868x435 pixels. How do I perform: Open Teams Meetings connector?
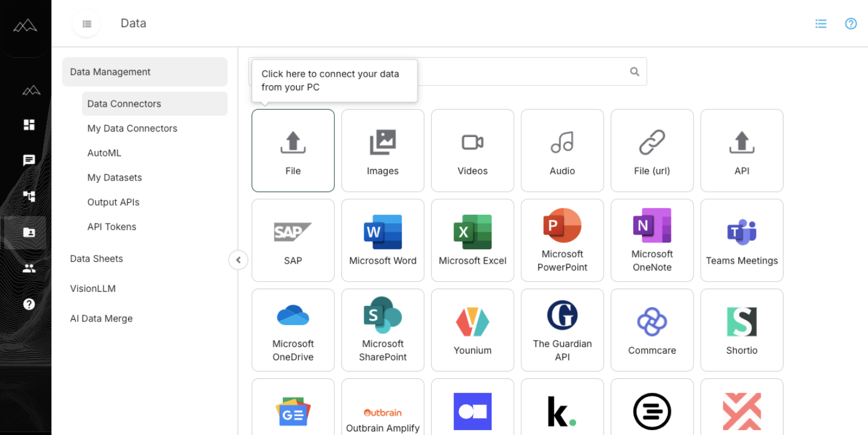coord(742,240)
